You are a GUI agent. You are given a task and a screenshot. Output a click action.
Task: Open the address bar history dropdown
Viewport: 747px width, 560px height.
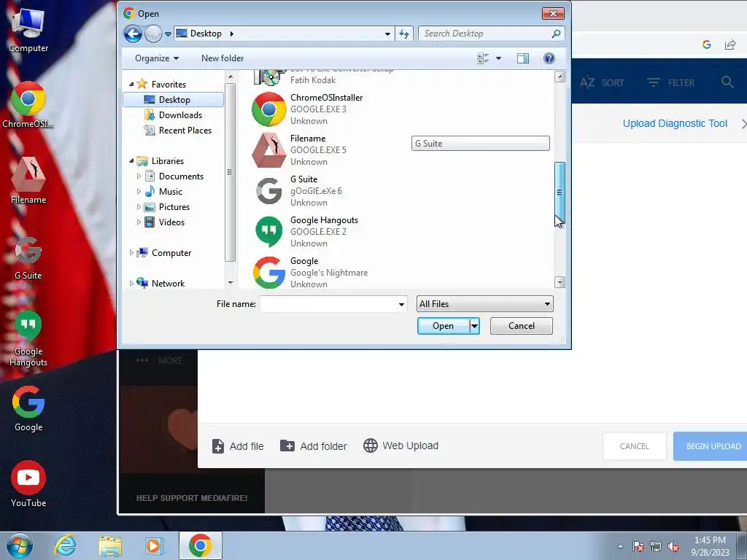point(387,34)
